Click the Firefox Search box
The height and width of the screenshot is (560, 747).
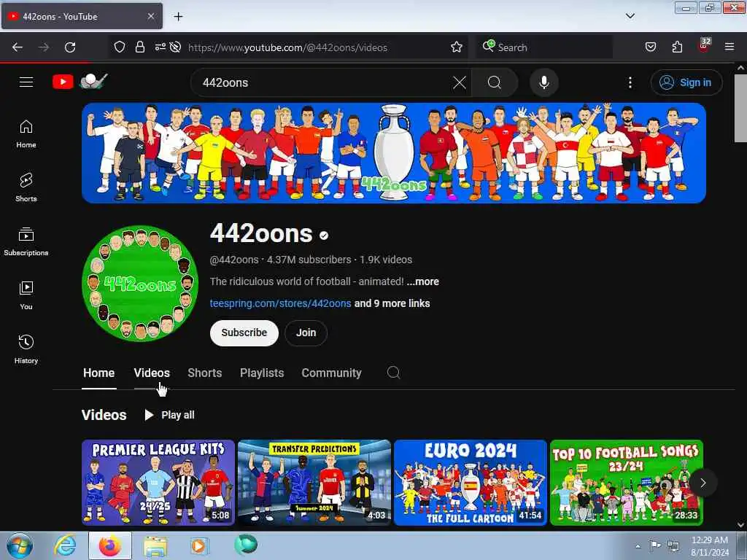[544, 47]
